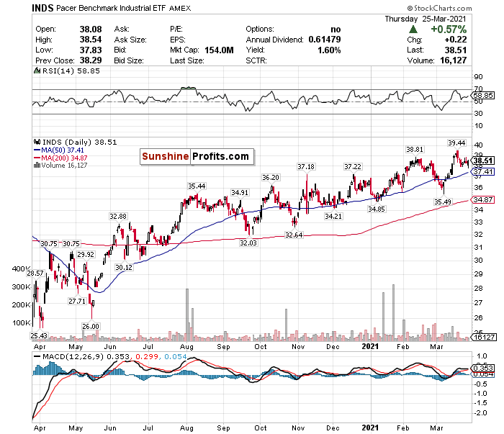Click the 34.91 peak price label

pyautogui.click(x=240, y=193)
